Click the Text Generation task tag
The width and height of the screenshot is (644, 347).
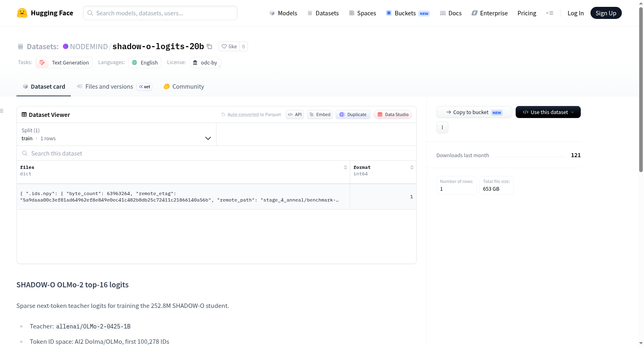pyautogui.click(x=64, y=62)
